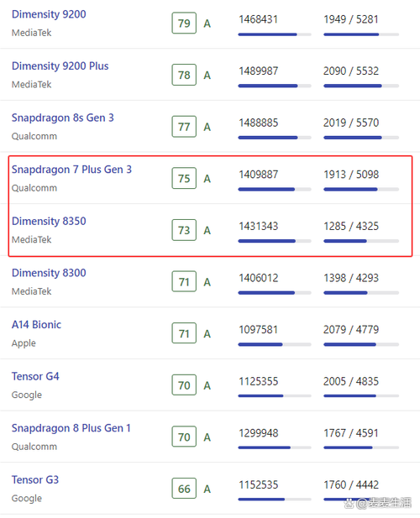The width and height of the screenshot is (420, 518).
Task: Click the 79 rating badge for Dimensity 9200
Action: 184,24
